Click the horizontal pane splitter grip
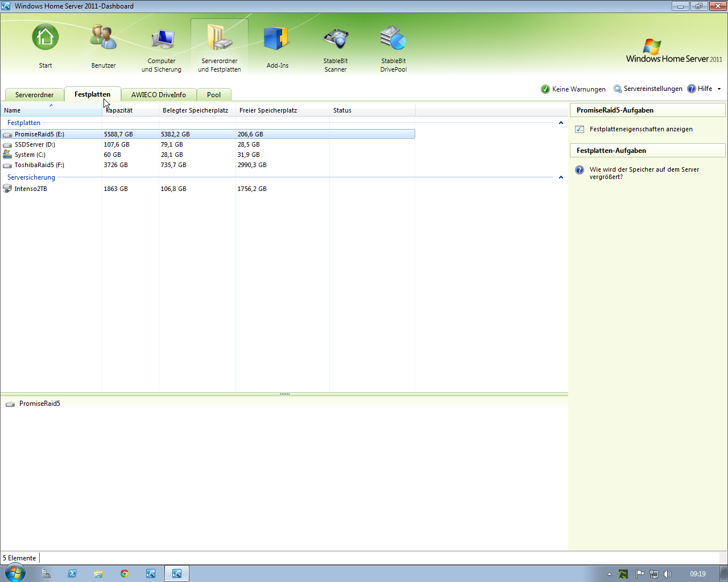Image resolution: width=728 pixels, height=582 pixels. pos(284,393)
